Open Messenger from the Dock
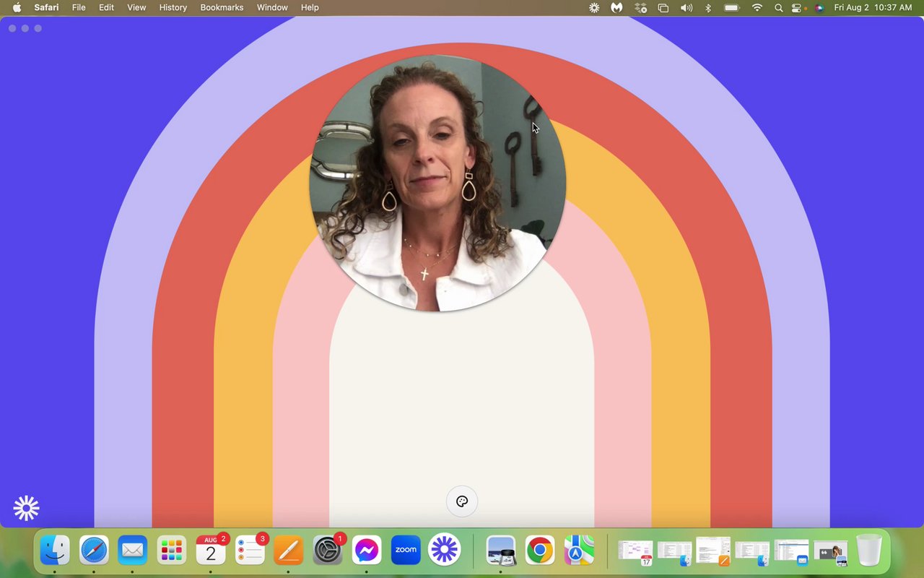The image size is (924, 578). tap(367, 551)
